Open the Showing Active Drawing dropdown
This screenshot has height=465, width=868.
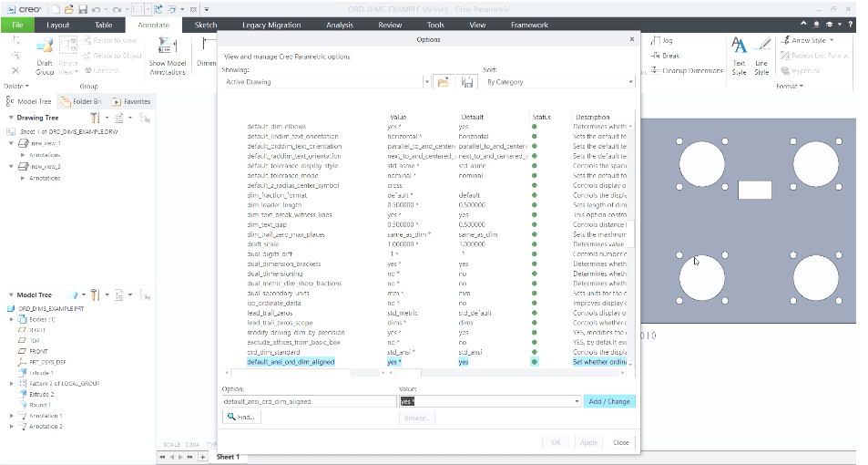click(x=427, y=82)
